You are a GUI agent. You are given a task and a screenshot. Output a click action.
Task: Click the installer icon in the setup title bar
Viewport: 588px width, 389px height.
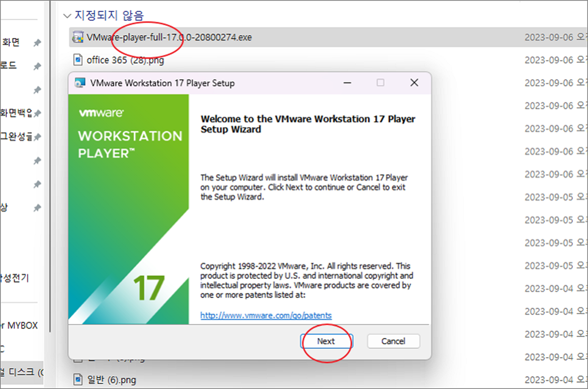[x=80, y=83]
